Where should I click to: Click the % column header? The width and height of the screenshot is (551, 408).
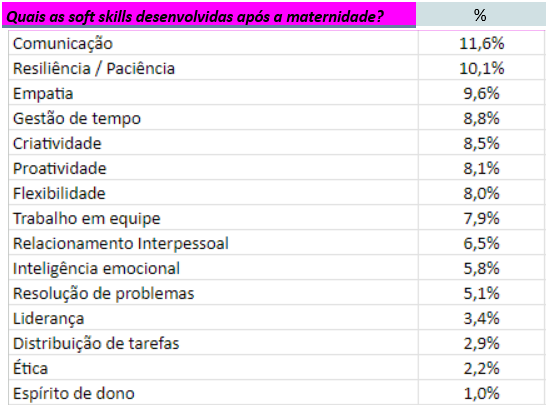[481, 15]
